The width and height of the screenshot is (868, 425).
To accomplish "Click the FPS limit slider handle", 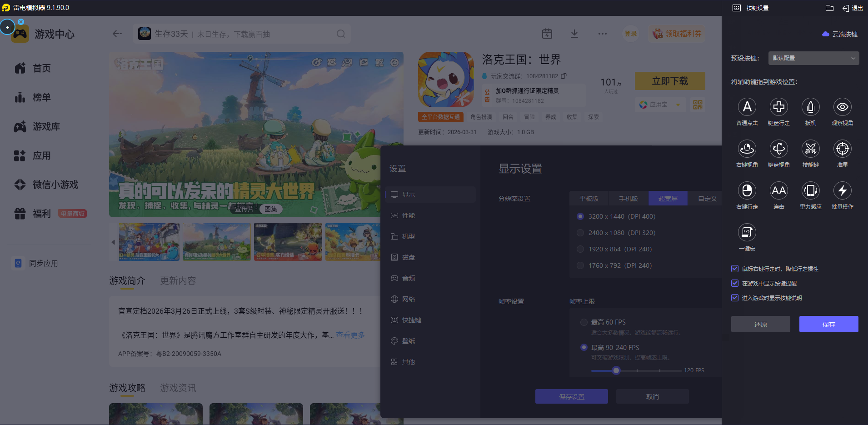I will point(616,370).
